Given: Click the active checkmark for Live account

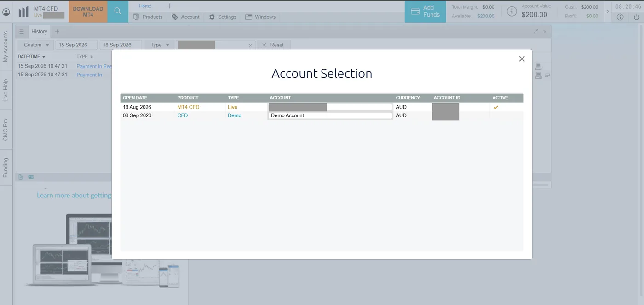Looking at the screenshot, I should click(496, 107).
